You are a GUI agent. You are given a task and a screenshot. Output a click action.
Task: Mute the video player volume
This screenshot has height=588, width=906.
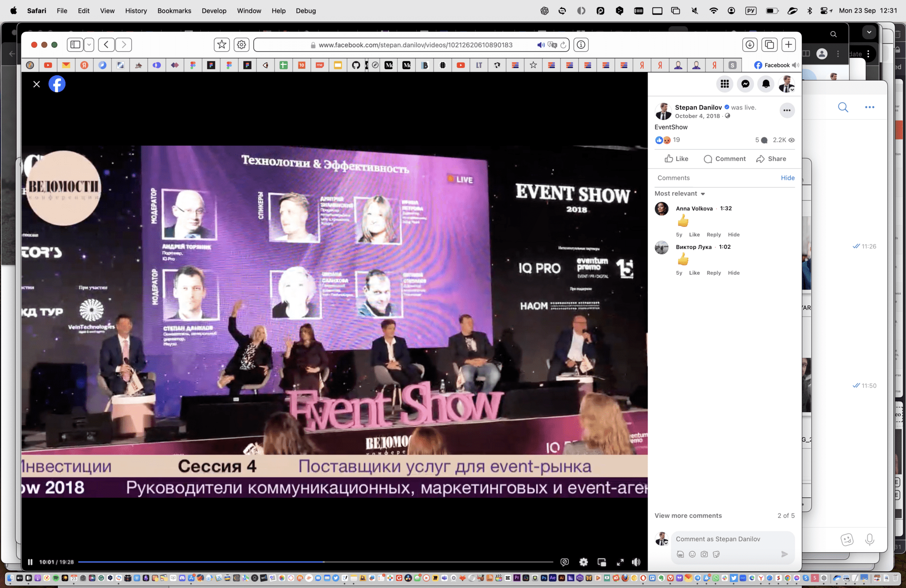[636, 562]
